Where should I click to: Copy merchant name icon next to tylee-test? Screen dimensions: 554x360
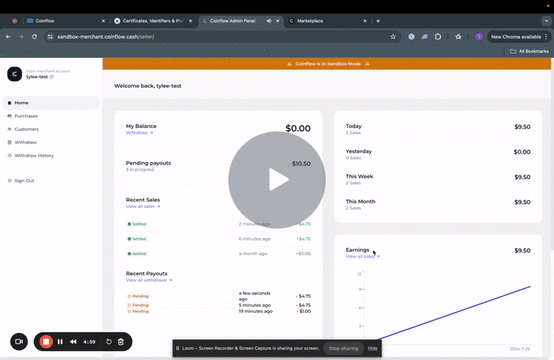pos(52,77)
